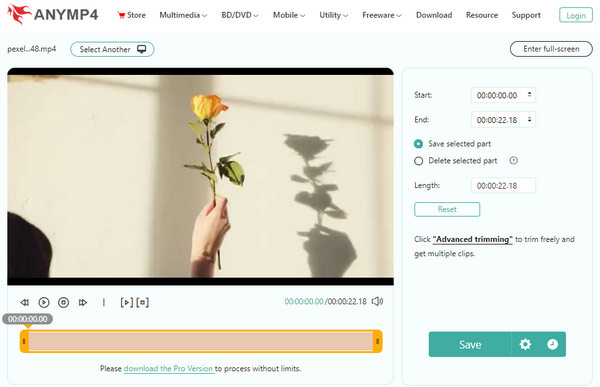The width and height of the screenshot is (600, 387).
Task: Click the selected range in the timeline
Action: pos(201,341)
